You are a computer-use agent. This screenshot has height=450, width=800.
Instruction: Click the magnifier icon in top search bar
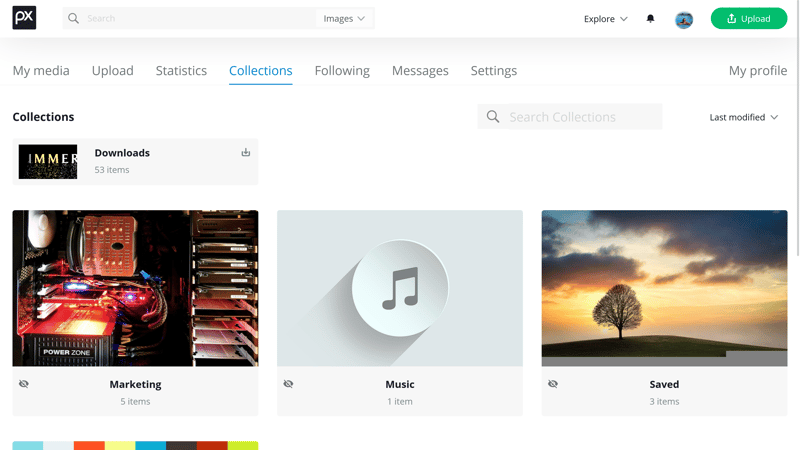[73, 18]
